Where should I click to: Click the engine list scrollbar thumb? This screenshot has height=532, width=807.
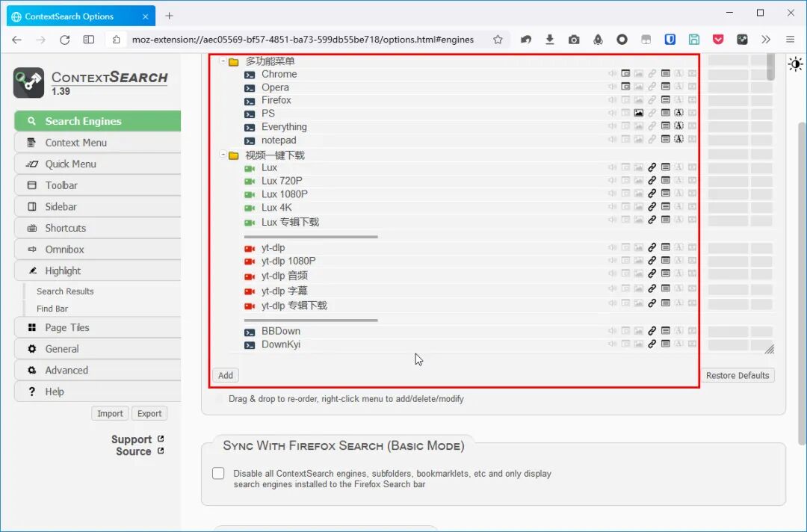coord(770,67)
